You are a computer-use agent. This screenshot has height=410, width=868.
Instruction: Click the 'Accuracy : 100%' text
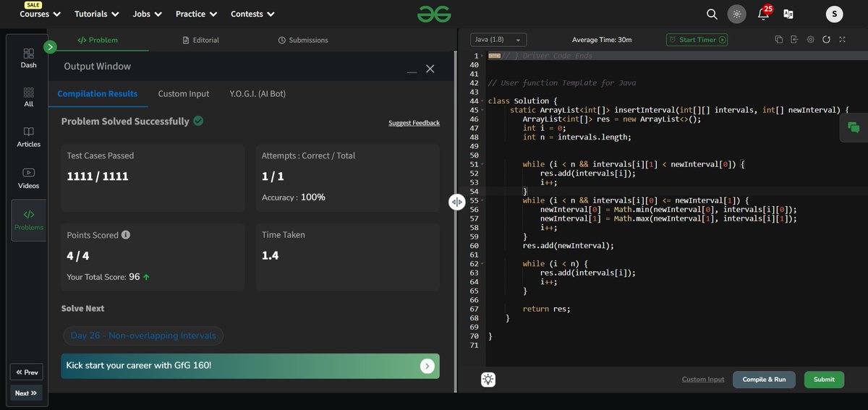pos(294,197)
